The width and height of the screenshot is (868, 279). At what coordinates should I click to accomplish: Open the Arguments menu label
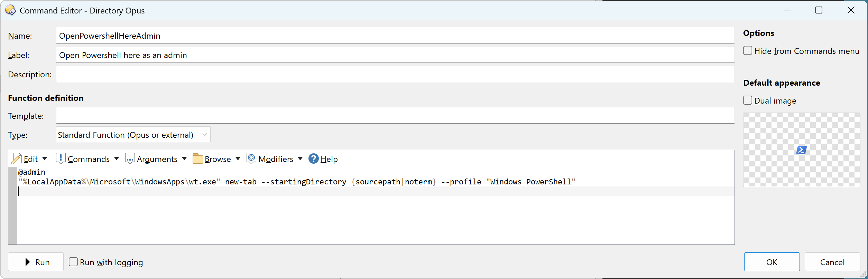pyautogui.click(x=157, y=159)
